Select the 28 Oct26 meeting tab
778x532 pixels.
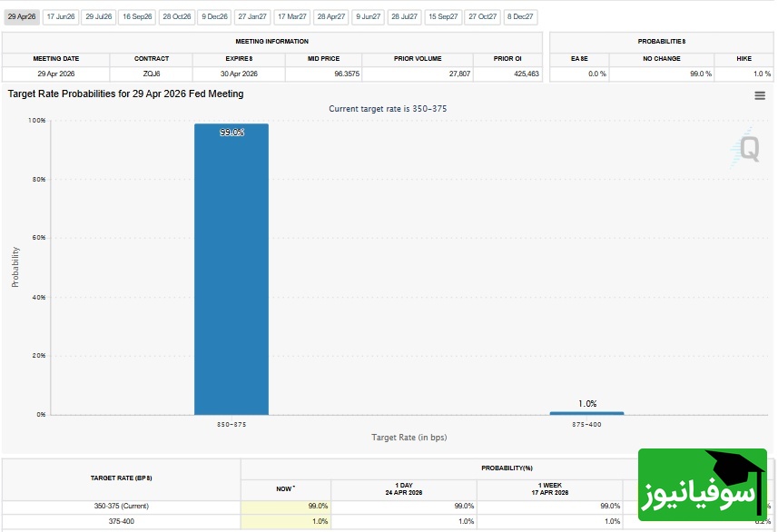[177, 16]
